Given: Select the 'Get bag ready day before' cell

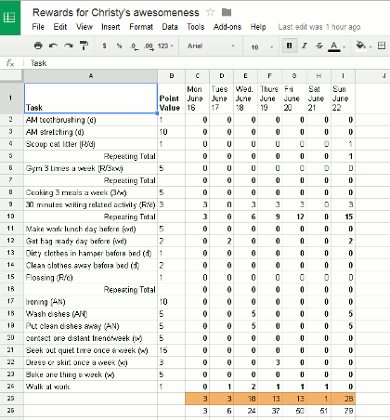Looking at the screenshot, I should 90,241.
